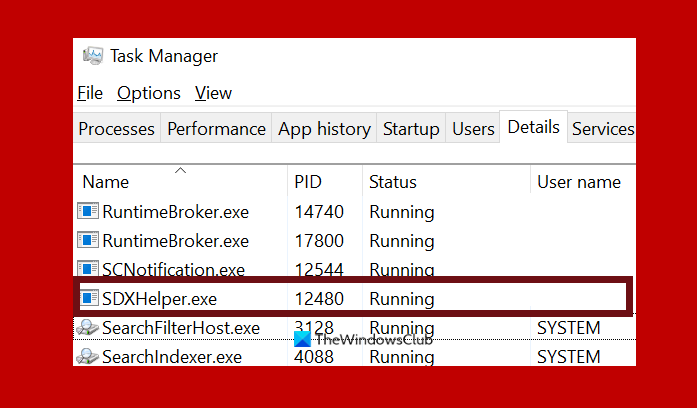Open the App history tab

coord(323,129)
